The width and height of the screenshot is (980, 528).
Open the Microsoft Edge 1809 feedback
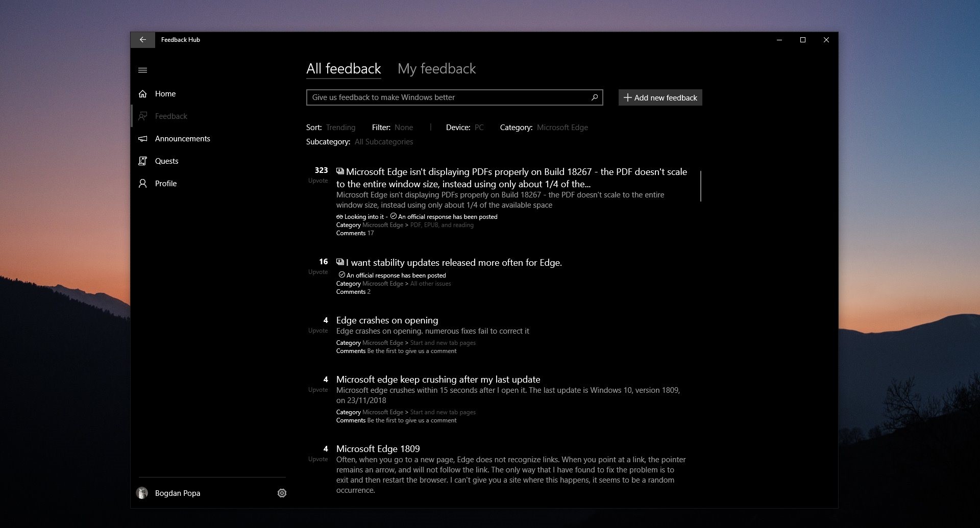(378, 449)
